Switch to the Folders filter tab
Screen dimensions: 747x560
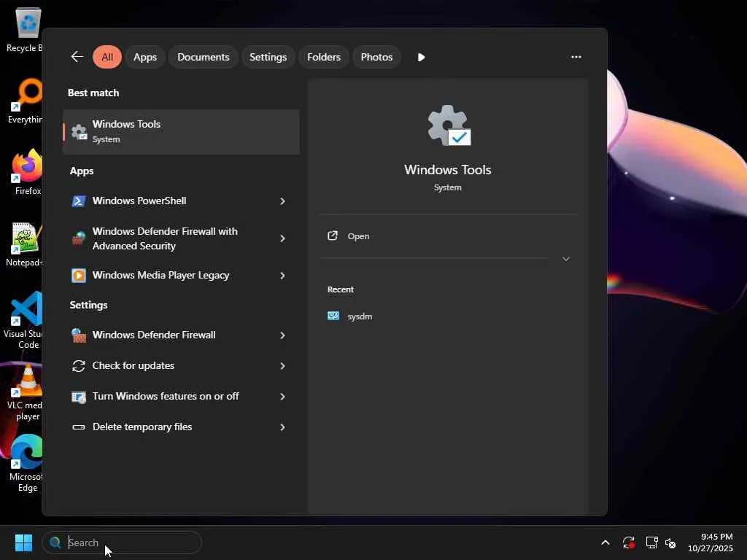[323, 57]
